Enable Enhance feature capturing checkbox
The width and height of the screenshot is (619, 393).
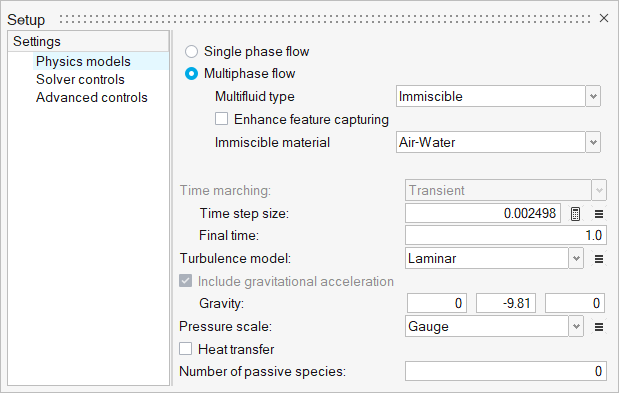click(221, 119)
